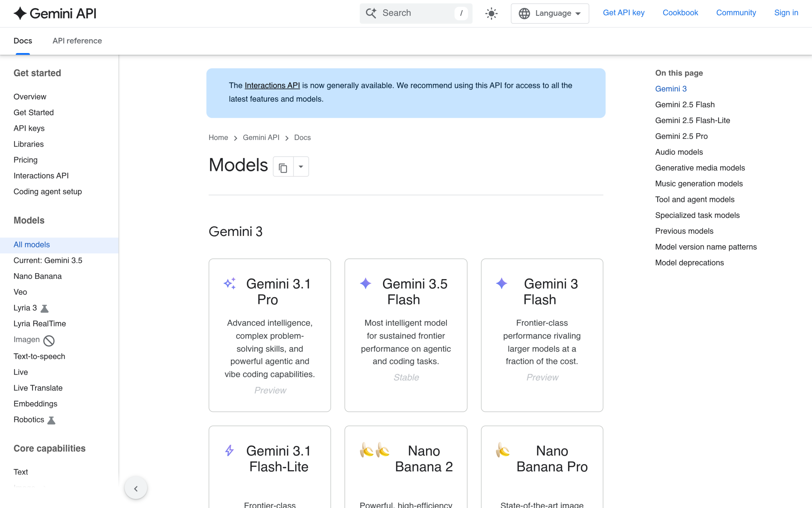Switch to the API reference tab
Viewport: 812px width, 508px height.
pos(77,41)
